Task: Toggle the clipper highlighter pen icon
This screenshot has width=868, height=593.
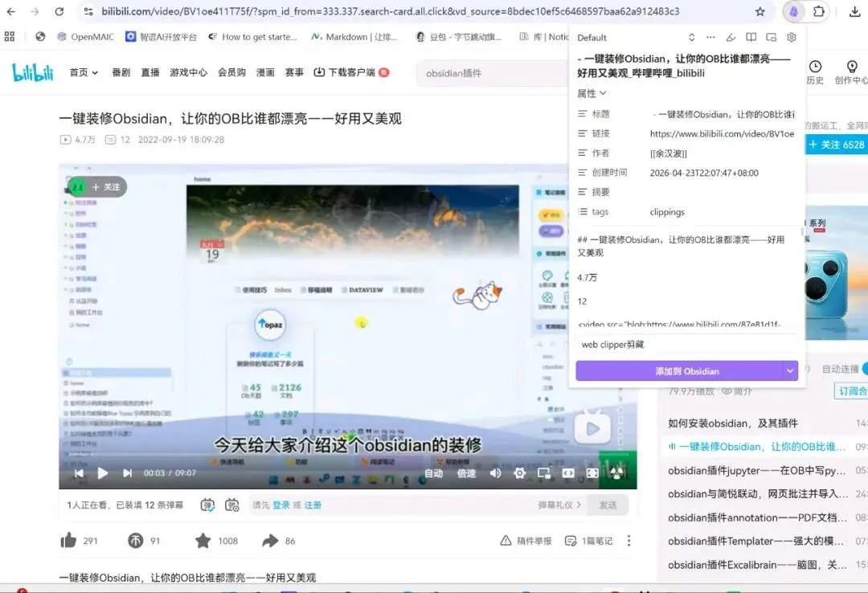Action: click(731, 37)
